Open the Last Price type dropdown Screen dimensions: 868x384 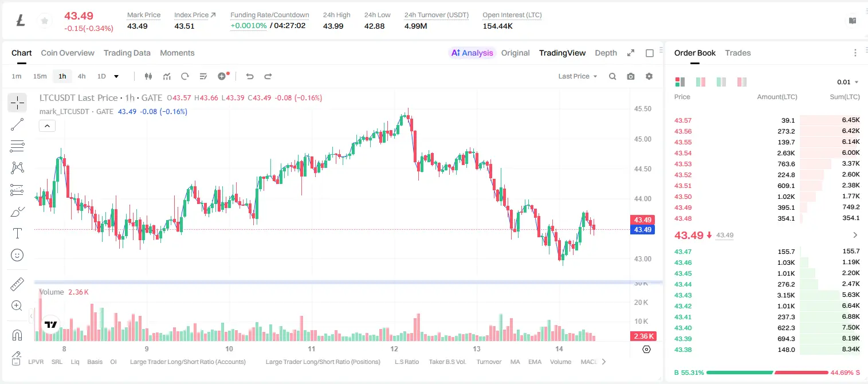(x=578, y=76)
